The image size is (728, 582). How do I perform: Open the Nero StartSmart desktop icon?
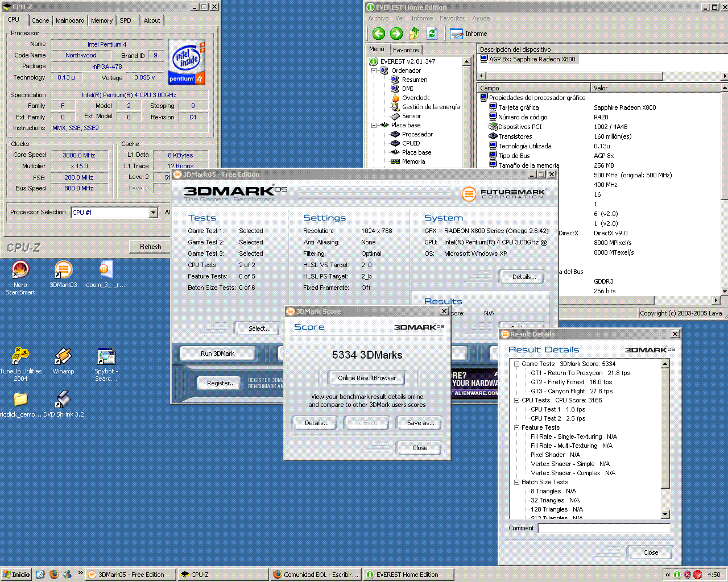[20, 270]
